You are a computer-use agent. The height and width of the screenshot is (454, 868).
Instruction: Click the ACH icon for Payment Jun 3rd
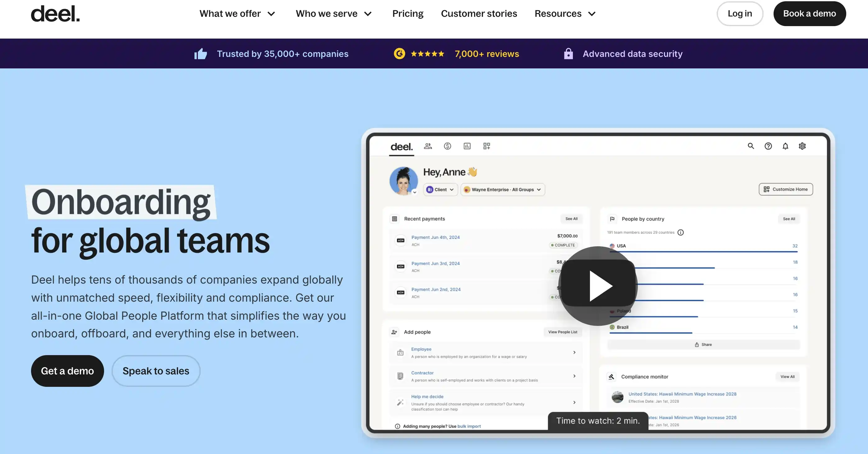pyautogui.click(x=401, y=266)
